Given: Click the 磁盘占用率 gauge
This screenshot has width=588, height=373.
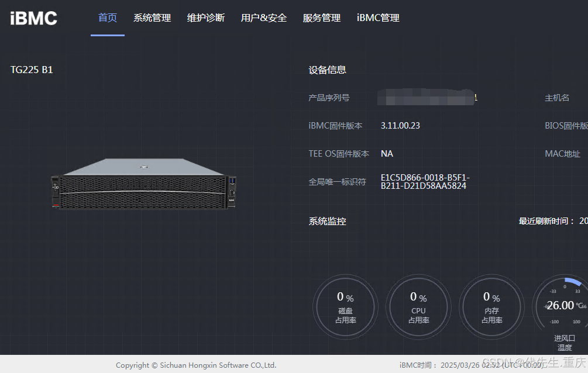Looking at the screenshot, I should pyautogui.click(x=345, y=307).
